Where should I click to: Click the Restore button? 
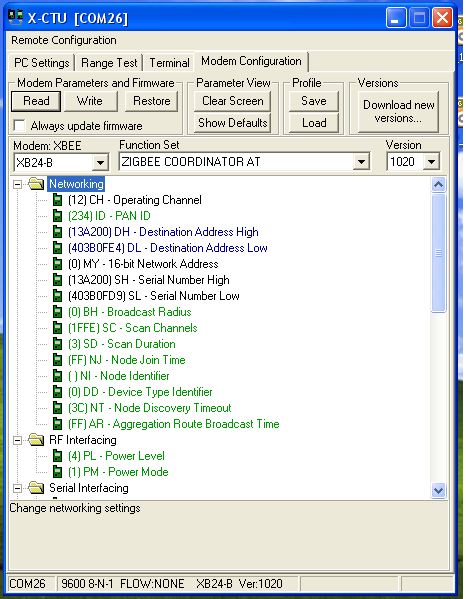tap(151, 101)
